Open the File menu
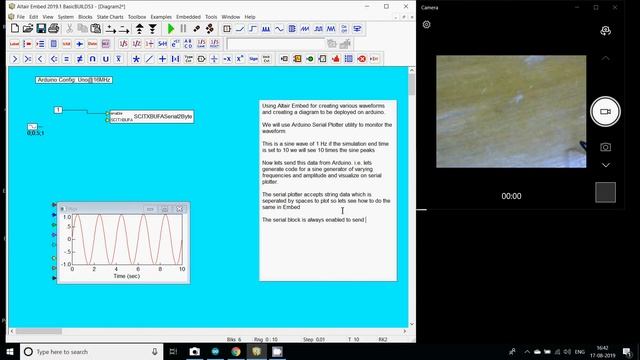The height and width of the screenshot is (360, 640). tap(20, 17)
